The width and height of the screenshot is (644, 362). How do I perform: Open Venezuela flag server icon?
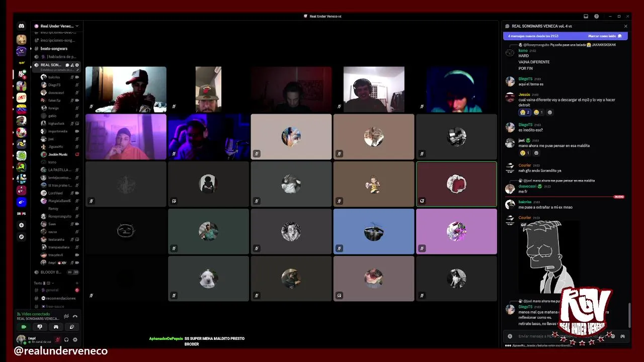tap(21, 109)
